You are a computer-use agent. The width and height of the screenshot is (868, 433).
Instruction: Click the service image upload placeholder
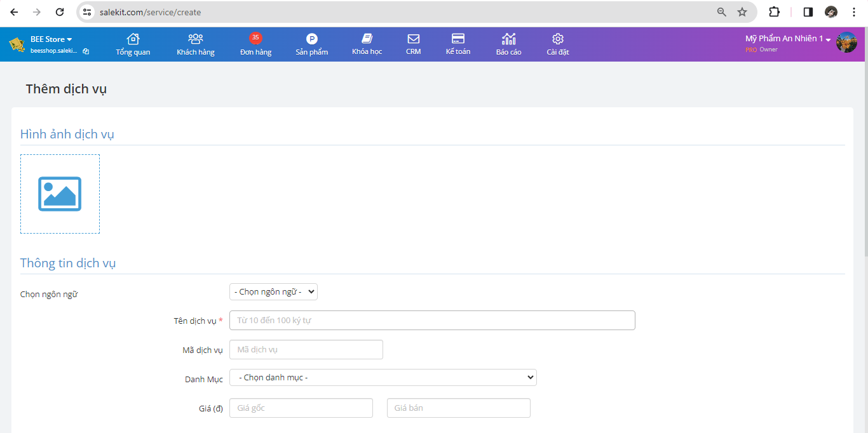60,194
